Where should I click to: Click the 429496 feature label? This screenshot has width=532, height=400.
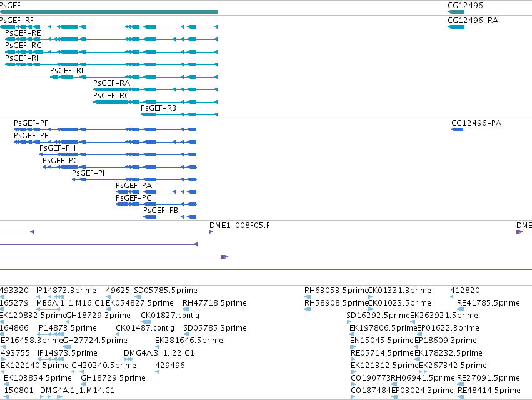(x=170, y=366)
